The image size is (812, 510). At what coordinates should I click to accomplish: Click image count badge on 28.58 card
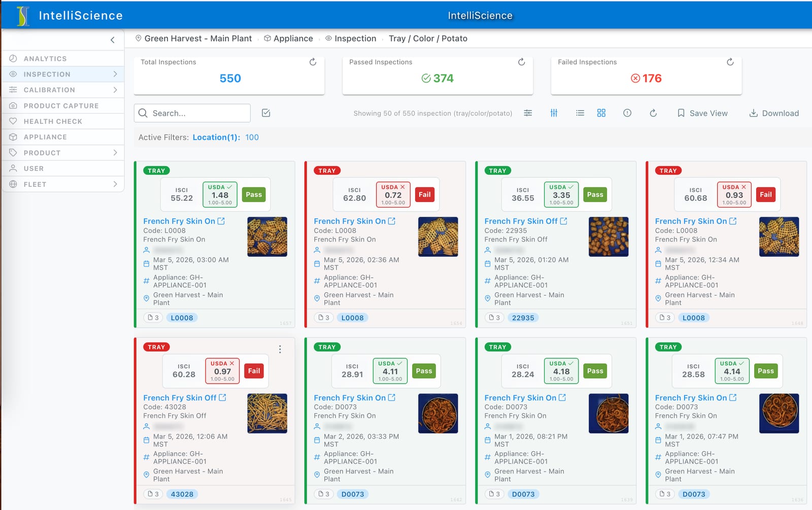[x=665, y=494]
